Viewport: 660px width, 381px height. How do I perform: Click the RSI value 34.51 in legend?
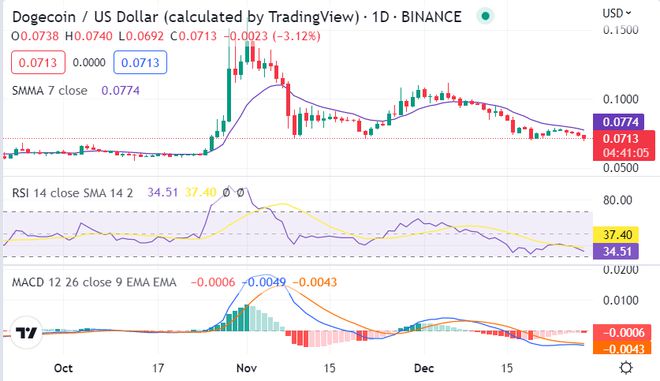coord(162,193)
